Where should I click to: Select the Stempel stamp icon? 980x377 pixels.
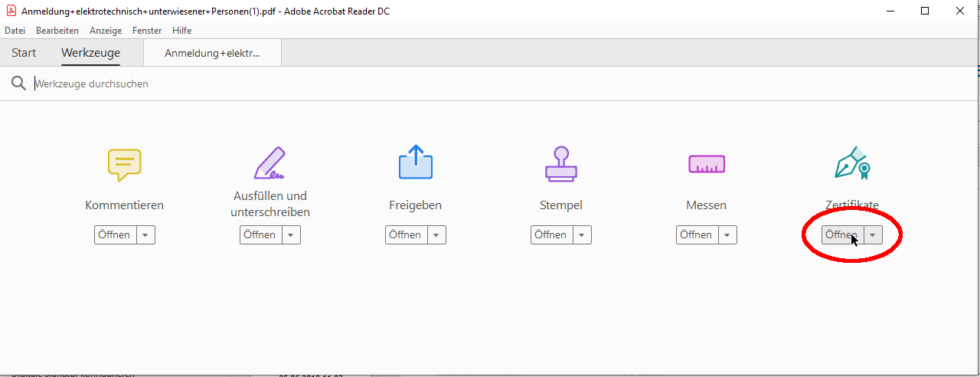point(560,163)
